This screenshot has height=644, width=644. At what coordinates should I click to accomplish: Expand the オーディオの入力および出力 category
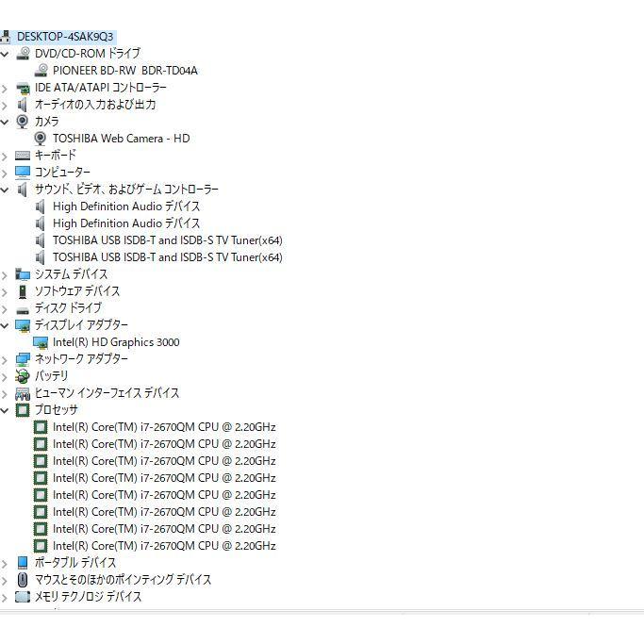pos(5,106)
